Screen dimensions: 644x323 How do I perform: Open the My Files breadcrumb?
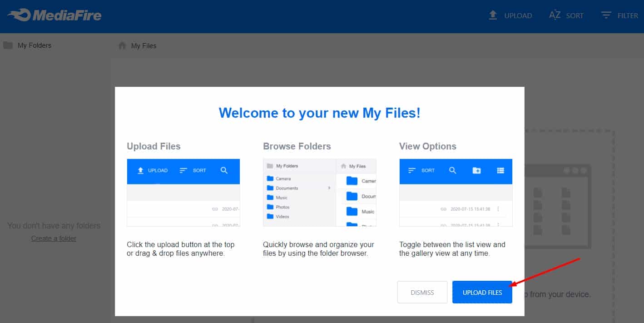pyautogui.click(x=144, y=46)
